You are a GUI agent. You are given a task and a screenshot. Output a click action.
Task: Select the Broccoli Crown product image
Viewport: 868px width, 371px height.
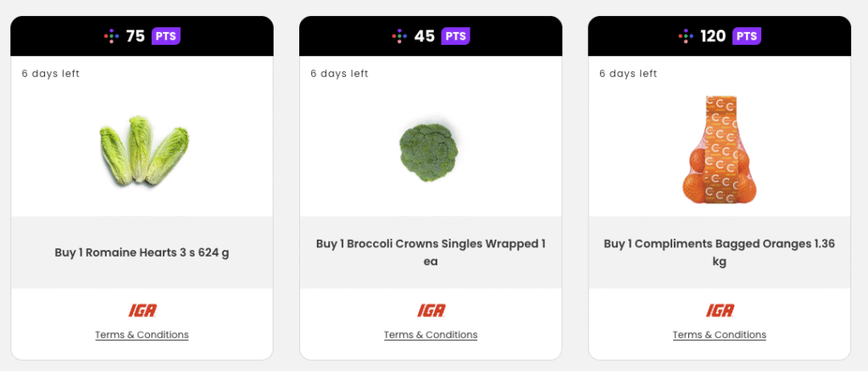[x=429, y=149]
